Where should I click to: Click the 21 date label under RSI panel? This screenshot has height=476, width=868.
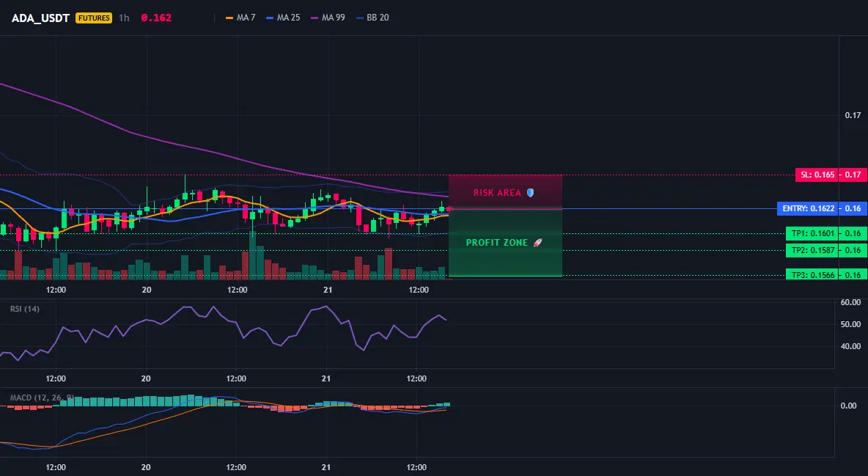pyautogui.click(x=326, y=378)
